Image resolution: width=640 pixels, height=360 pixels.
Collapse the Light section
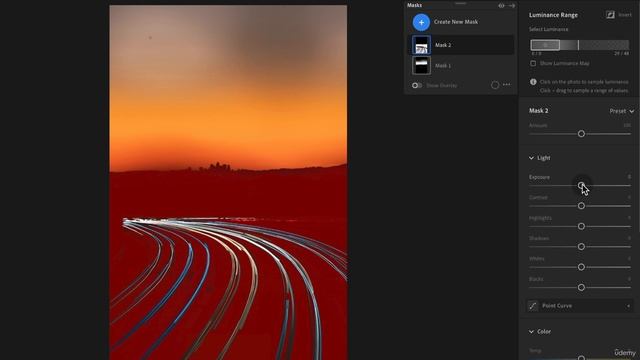pyautogui.click(x=531, y=158)
